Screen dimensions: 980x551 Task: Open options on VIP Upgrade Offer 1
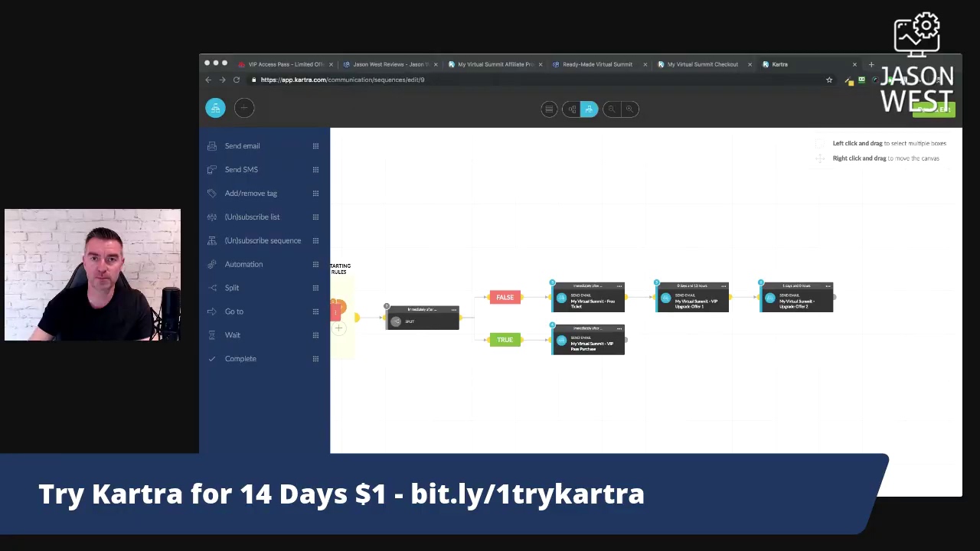(x=724, y=286)
